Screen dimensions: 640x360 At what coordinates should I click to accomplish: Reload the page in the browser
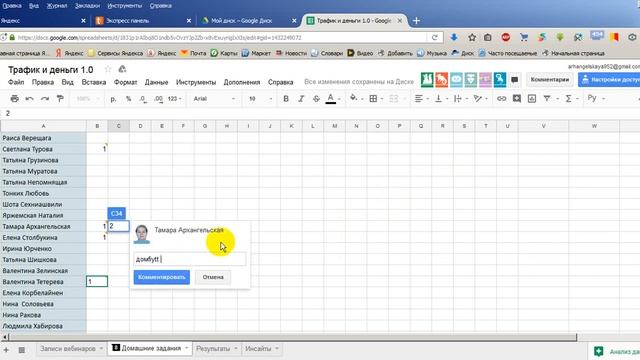pyautogui.click(x=435, y=38)
